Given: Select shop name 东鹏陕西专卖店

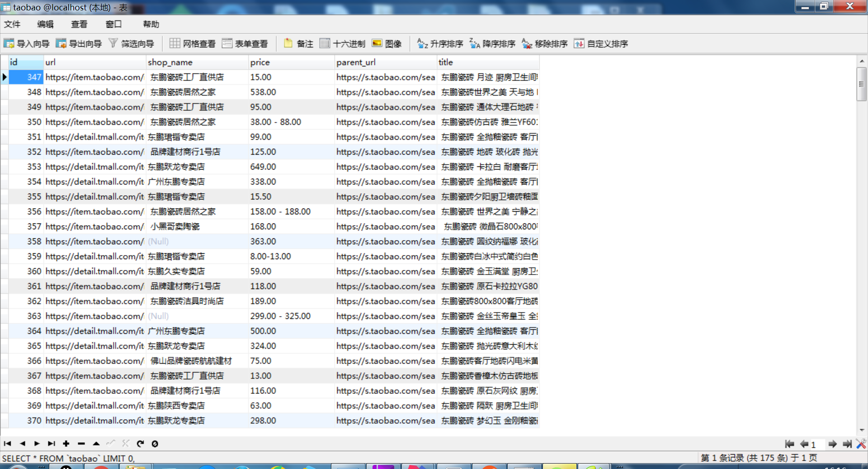Looking at the screenshot, I should pyautogui.click(x=197, y=405).
